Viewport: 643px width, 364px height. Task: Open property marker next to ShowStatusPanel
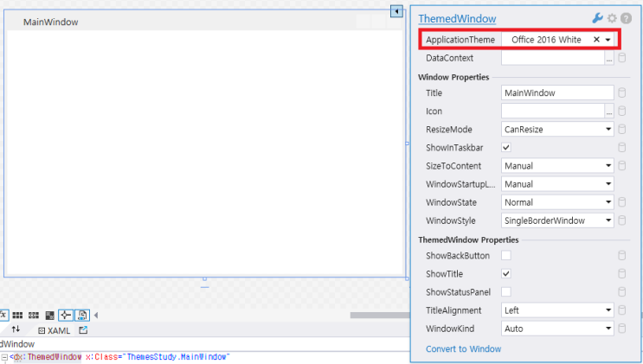pyautogui.click(x=621, y=292)
